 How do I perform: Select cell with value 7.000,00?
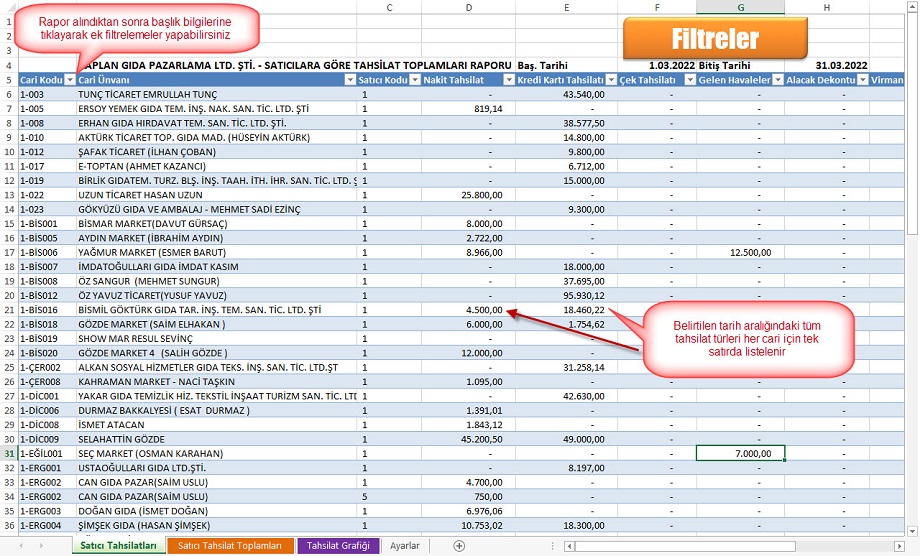pyautogui.click(x=740, y=453)
